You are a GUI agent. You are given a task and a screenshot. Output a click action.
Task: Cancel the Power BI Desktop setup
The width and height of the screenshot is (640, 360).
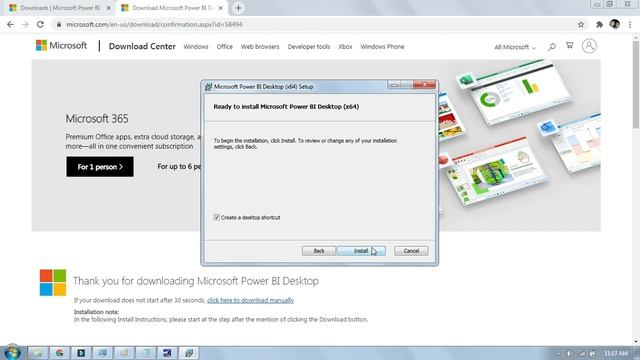411,251
